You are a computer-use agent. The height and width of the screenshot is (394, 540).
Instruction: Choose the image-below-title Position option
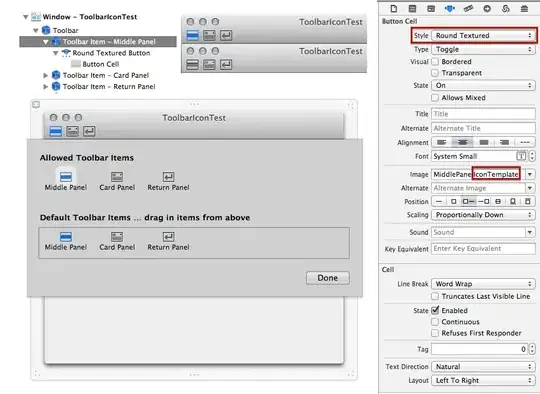(x=513, y=201)
